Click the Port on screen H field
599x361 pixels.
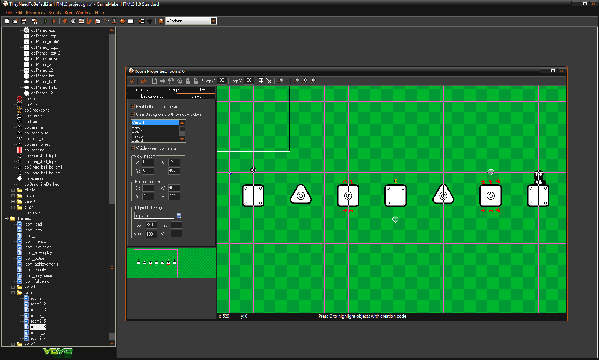coord(174,196)
